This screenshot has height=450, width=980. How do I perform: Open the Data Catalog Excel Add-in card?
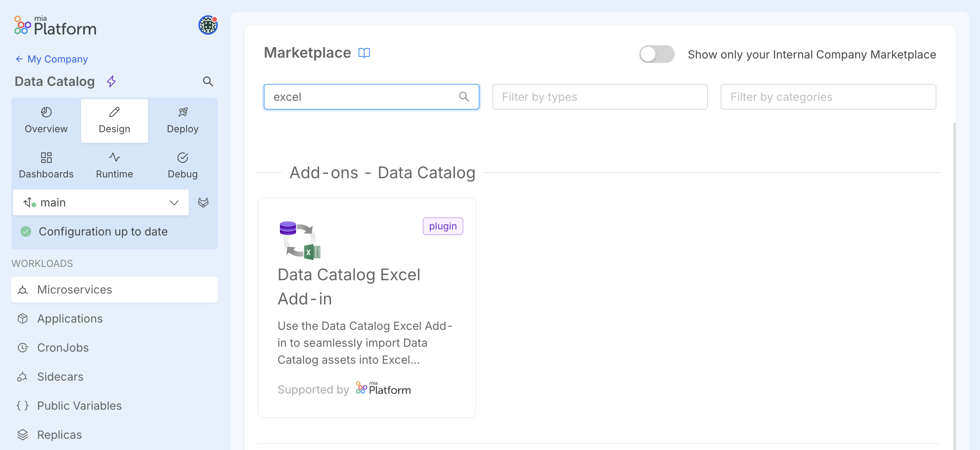pyautogui.click(x=367, y=307)
